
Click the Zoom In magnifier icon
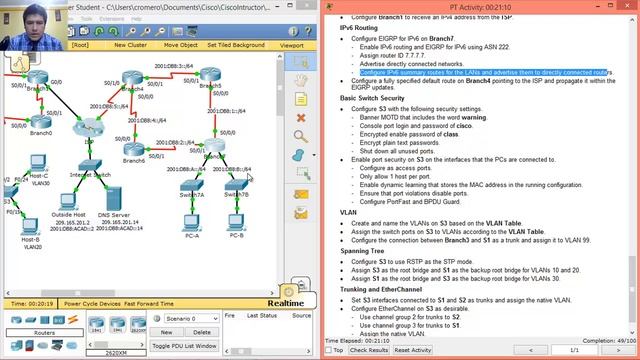pos(131,31)
